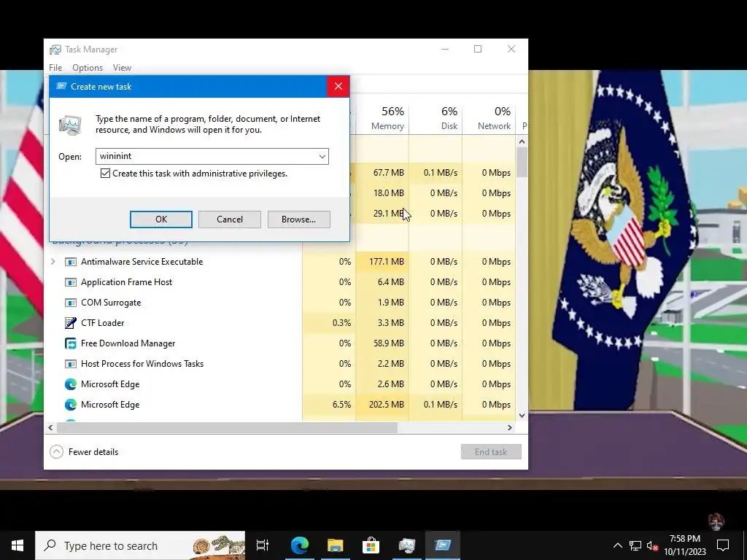
Task: Click Edge icon in 202.5 MB row
Action: pyautogui.click(x=71, y=405)
